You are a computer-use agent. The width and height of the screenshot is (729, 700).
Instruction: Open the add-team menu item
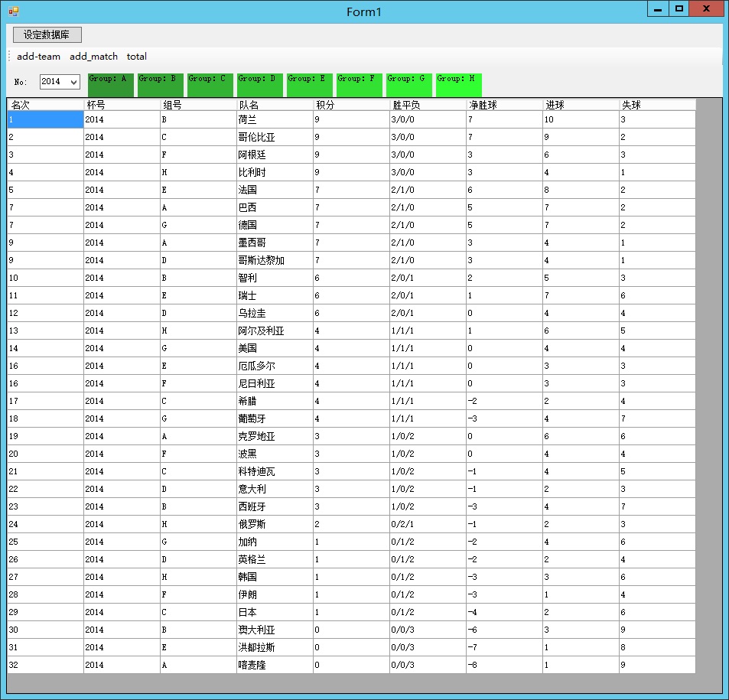(38, 57)
